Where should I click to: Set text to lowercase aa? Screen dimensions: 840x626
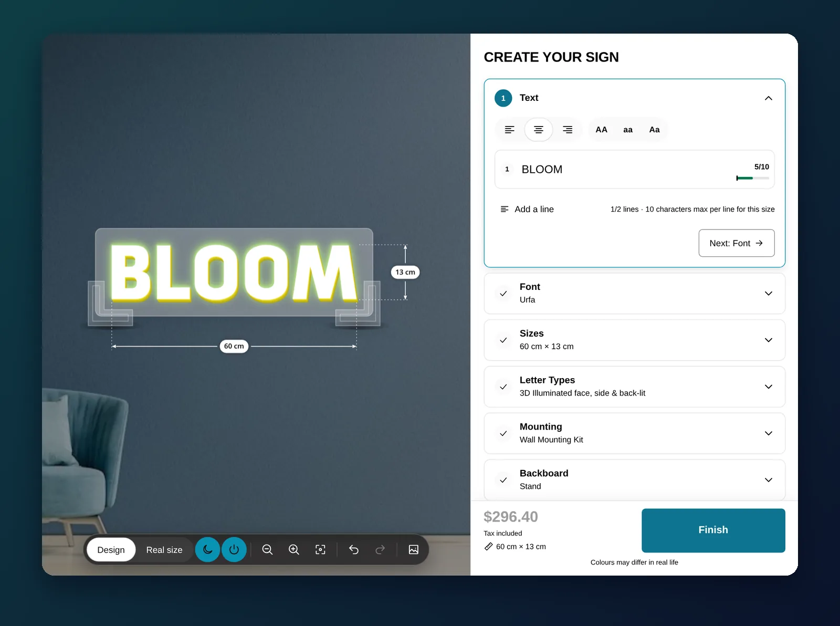coord(628,130)
